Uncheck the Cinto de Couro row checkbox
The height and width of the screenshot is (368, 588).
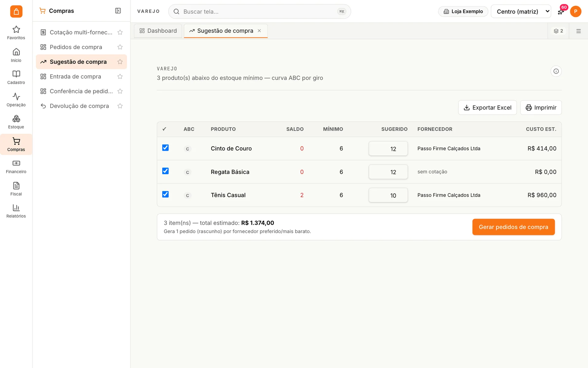pyautogui.click(x=165, y=148)
